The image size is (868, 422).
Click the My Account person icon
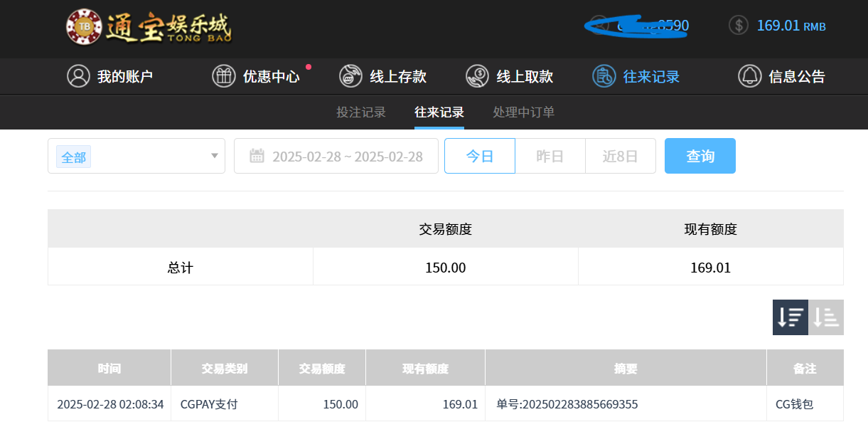point(78,76)
